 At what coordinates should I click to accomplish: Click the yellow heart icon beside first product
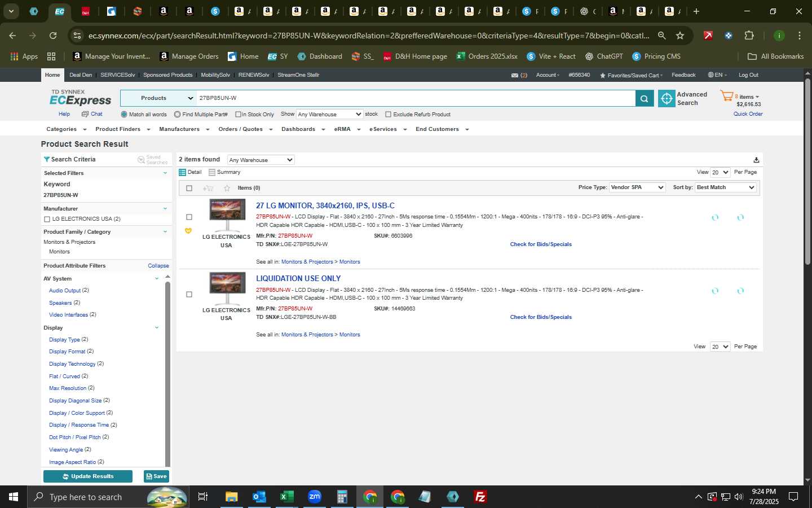[188, 231]
